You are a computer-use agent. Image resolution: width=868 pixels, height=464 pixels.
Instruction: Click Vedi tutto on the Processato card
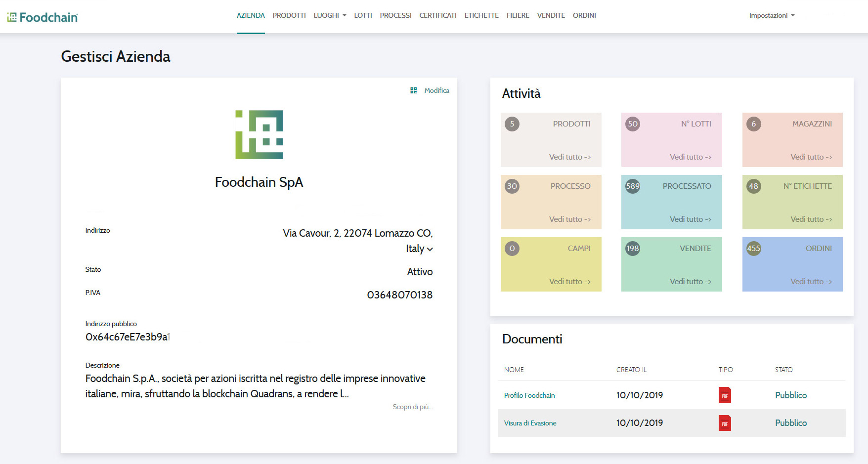pos(691,219)
